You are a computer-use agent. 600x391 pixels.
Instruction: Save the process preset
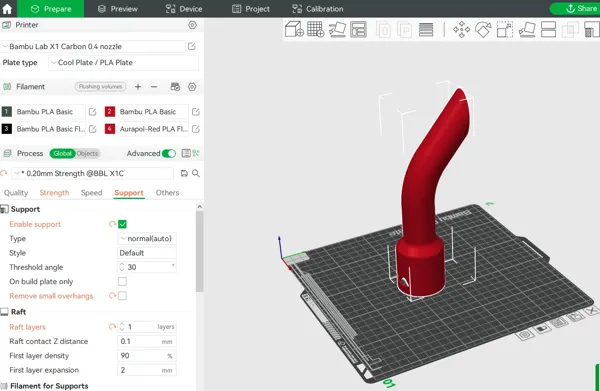click(184, 173)
